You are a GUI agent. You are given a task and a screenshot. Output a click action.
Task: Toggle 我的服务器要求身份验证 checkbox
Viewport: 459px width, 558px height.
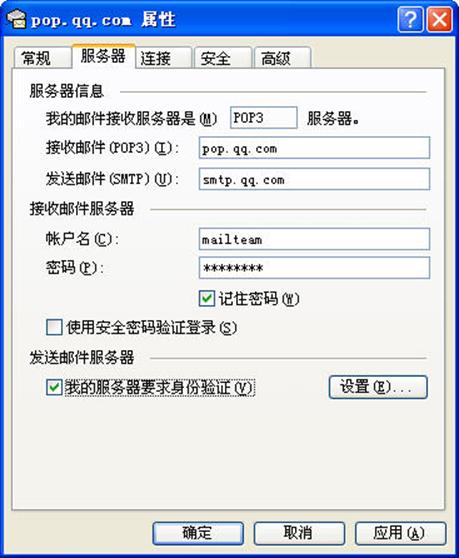point(54,387)
